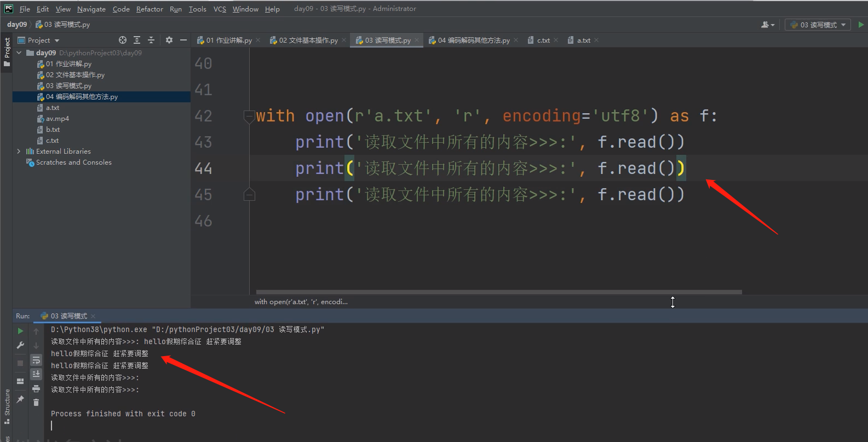The height and width of the screenshot is (442, 868).
Task: Open the Refactor menu
Action: [150, 9]
